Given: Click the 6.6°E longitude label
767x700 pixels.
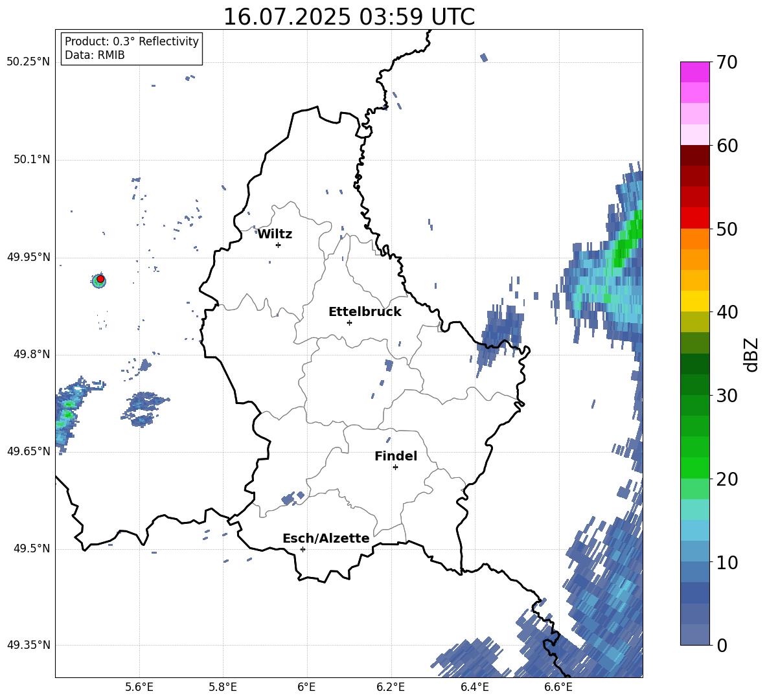Looking at the screenshot, I should click(558, 688).
